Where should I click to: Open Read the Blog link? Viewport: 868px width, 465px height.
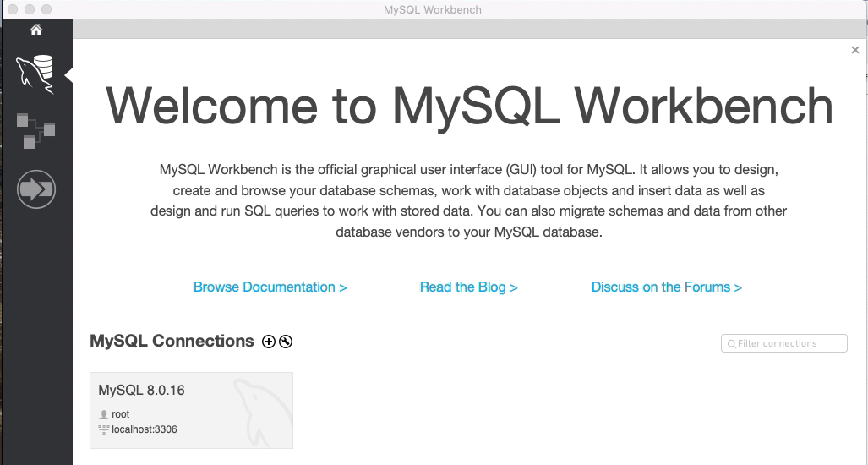coord(469,287)
